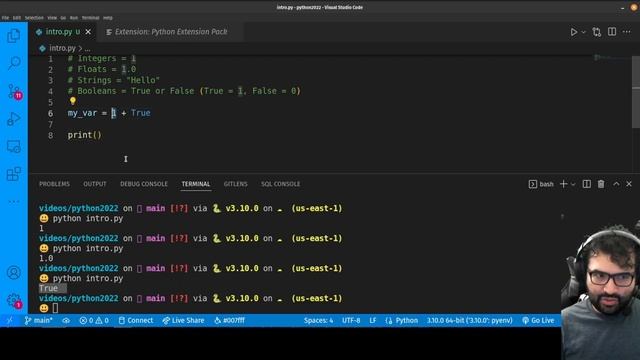Start Live Share from status bar

(183, 321)
